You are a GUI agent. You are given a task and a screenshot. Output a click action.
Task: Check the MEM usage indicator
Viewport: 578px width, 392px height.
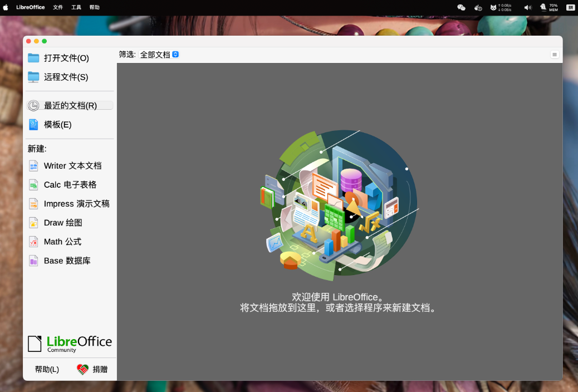pos(548,7)
